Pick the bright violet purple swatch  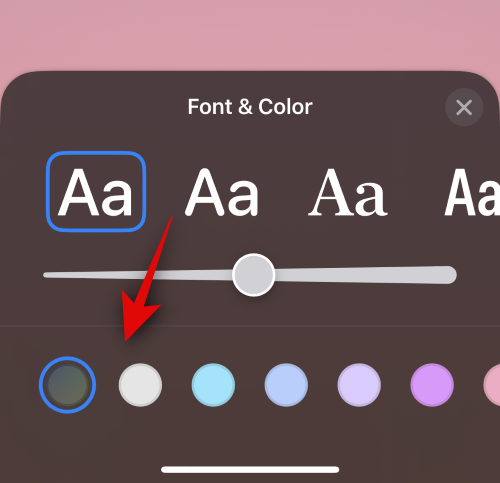pyautogui.click(x=432, y=385)
